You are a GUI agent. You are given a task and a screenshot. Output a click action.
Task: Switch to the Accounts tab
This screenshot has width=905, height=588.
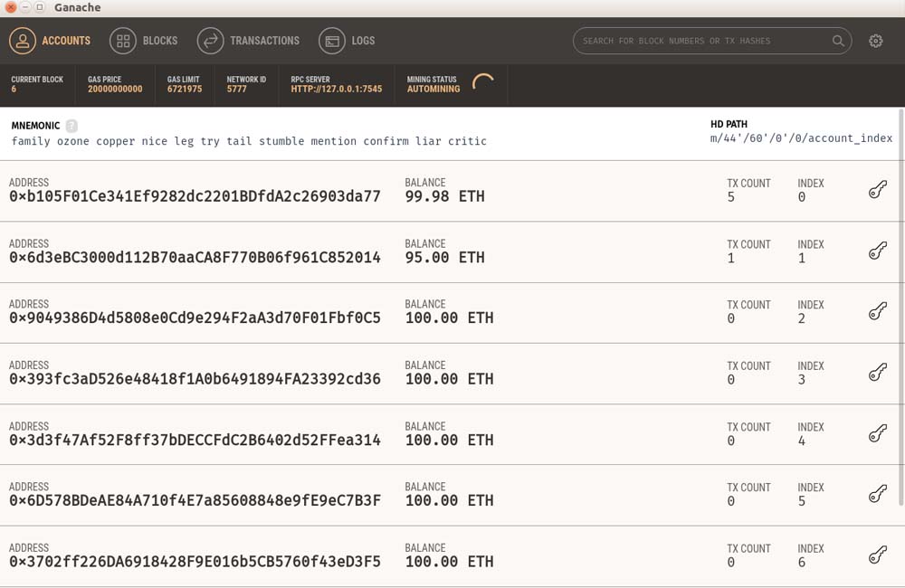[x=51, y=41]
